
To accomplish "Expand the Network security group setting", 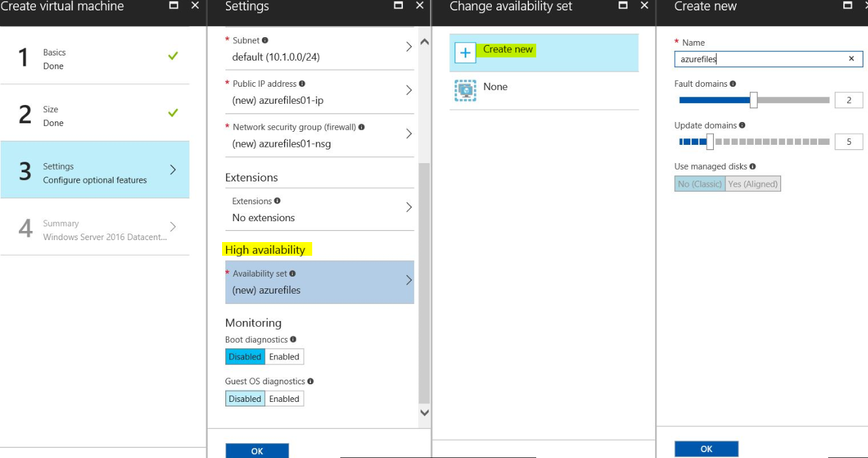I will click(x=409, y=134).
